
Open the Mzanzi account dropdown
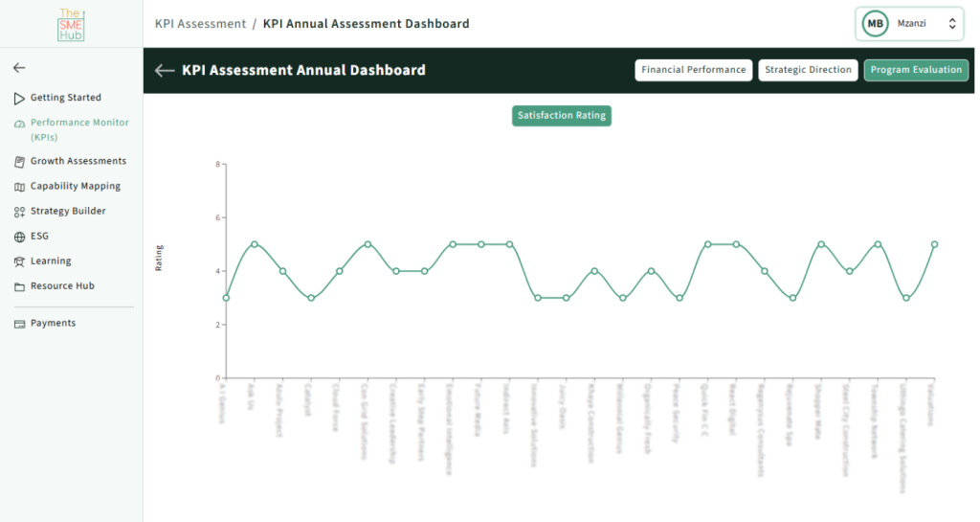[x=951, y=24]
